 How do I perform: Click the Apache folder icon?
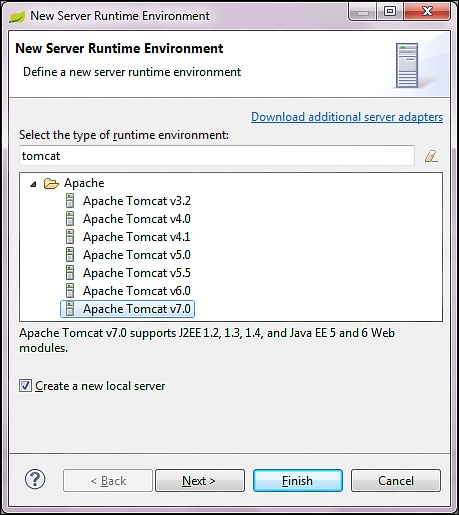coord(51,183)
